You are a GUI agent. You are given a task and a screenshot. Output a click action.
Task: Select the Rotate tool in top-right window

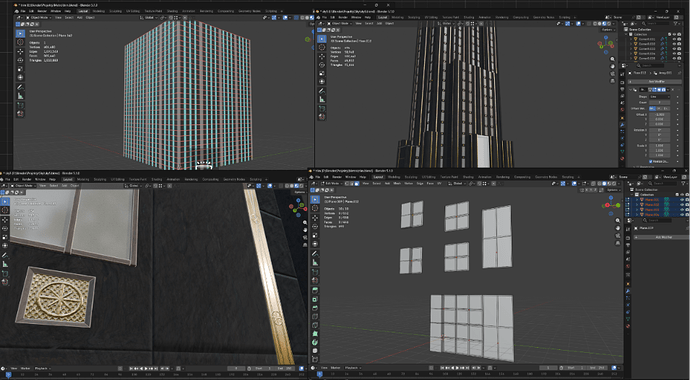coord(321,65)
